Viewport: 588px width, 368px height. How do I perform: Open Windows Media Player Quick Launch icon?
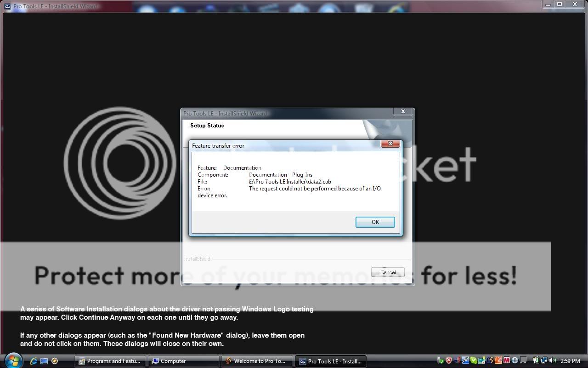pos(55,361)
